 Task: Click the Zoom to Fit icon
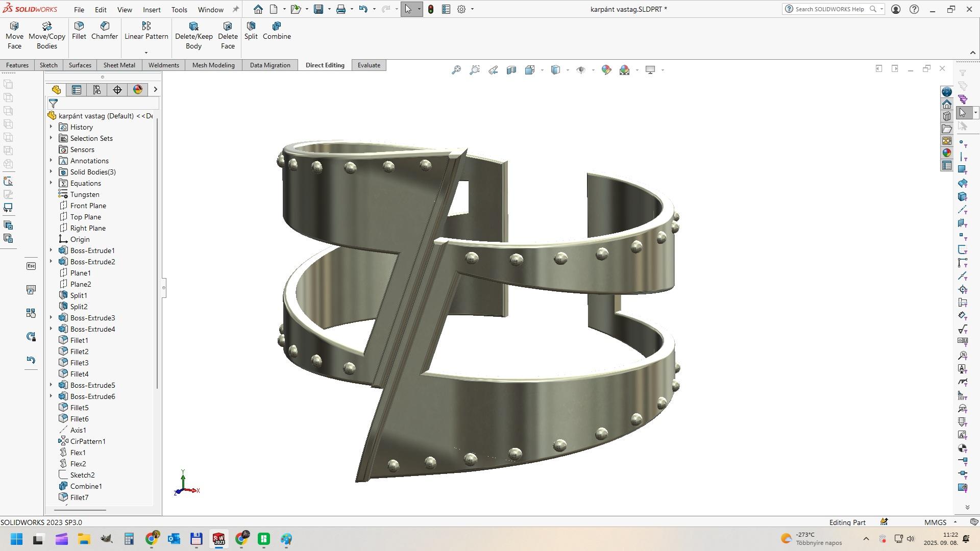(x=456, y=70)
